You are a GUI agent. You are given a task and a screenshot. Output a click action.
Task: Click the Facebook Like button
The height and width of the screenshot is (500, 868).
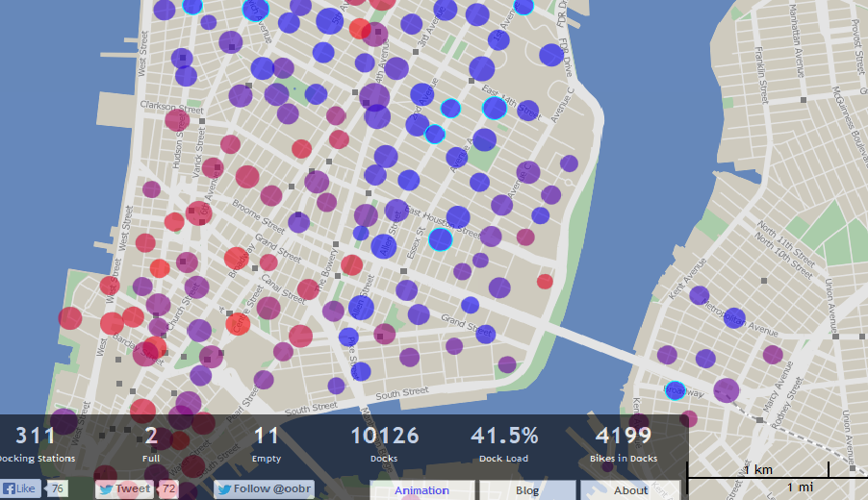click(20, 488)
